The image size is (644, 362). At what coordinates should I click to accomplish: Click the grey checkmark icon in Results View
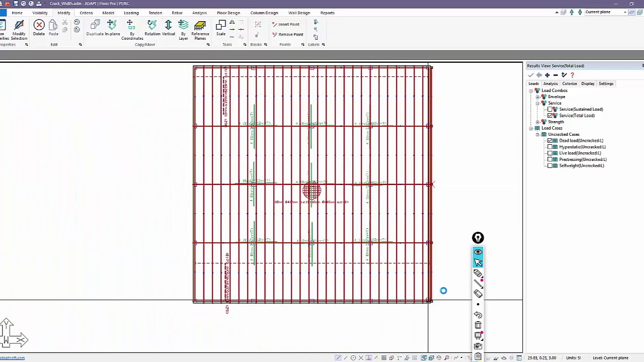click(531, 75)
